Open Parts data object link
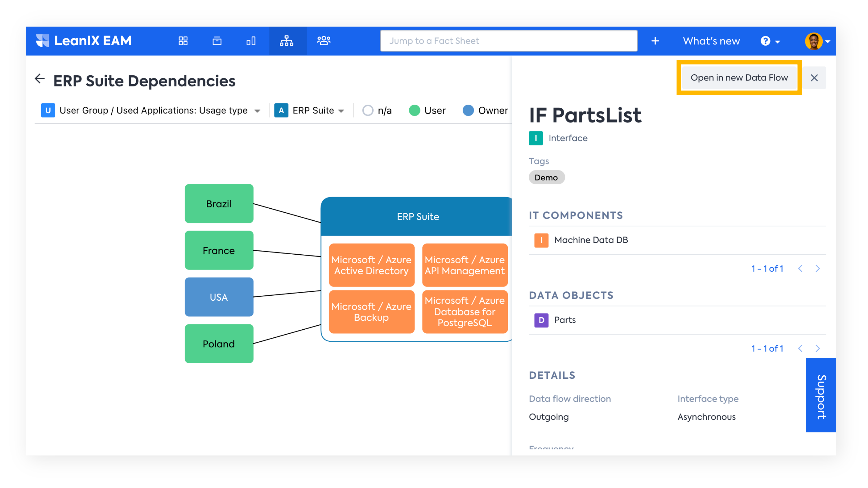Image resolution: width=868 pixels, height=488 pixels. click(x=565, y=320)
